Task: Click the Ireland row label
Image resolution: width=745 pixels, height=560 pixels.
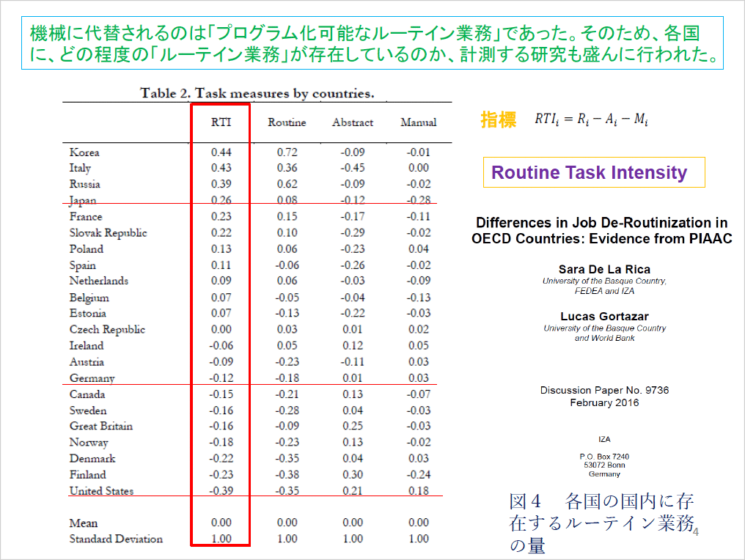Action: [86, 346]
